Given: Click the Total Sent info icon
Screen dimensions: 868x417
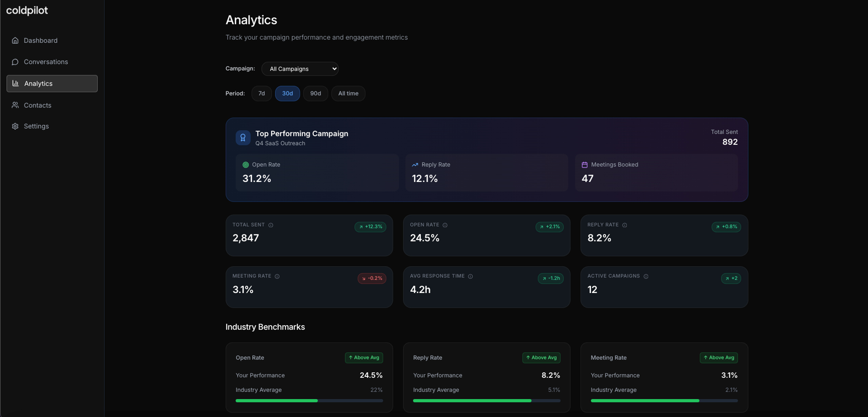Looking at the screenshot, I should (271, 225).
